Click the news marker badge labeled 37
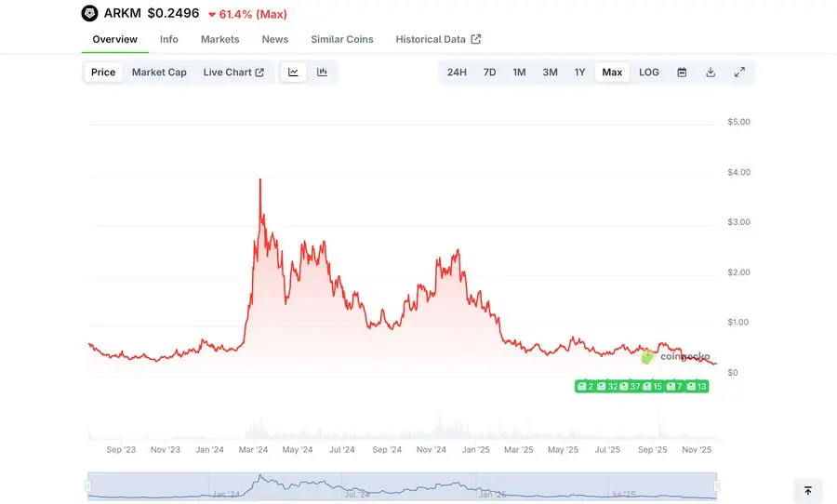 pos(630,387)
